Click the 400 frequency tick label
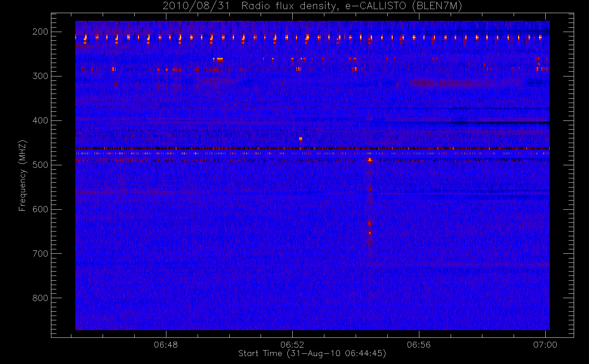This screenshot has height=364, width=589. [40, 120]
